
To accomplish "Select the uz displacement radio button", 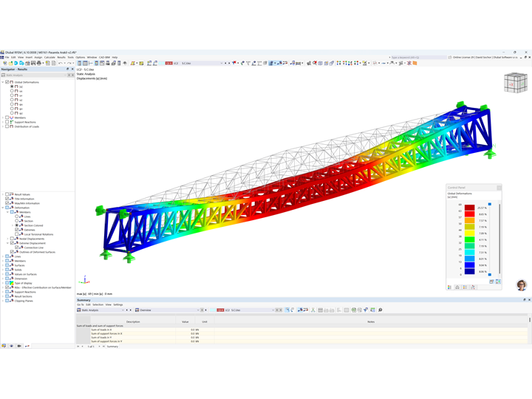I will click(12, 100).
